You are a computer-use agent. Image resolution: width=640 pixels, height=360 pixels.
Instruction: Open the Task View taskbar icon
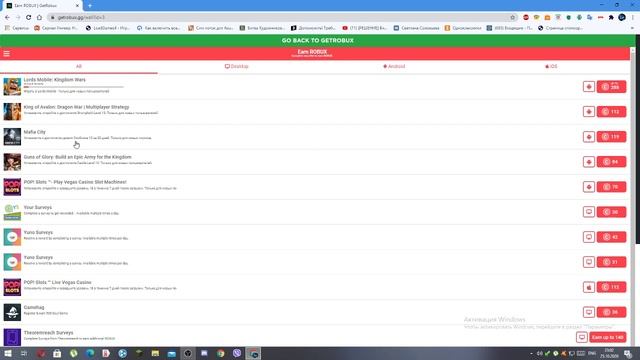(x=24, y=353)
